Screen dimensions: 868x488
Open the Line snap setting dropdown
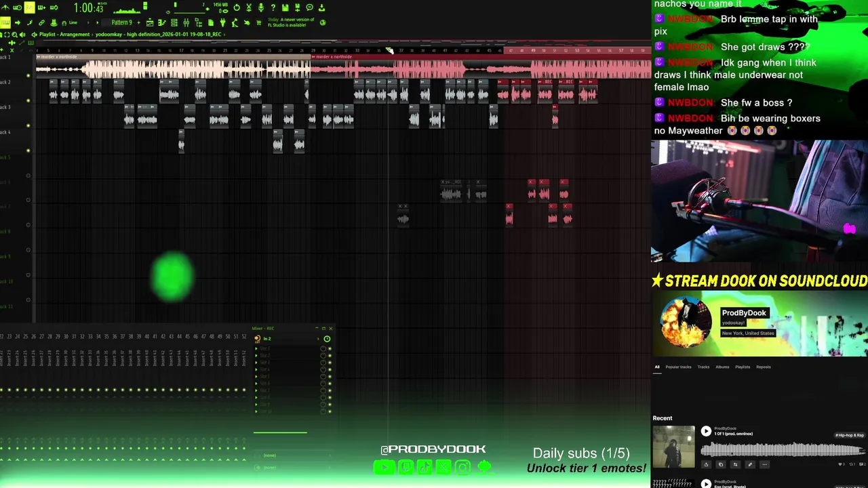(x=73, y=22)
